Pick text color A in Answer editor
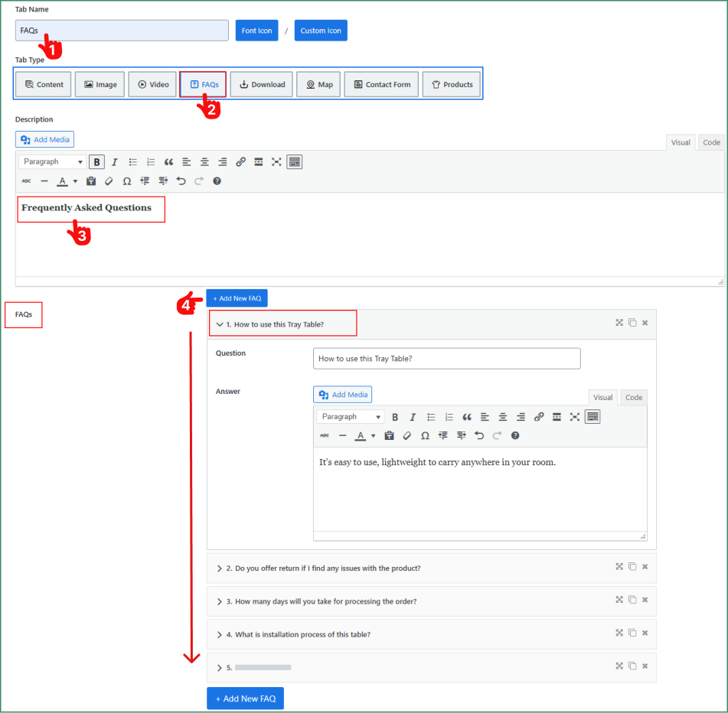 (x=361, y=435)
